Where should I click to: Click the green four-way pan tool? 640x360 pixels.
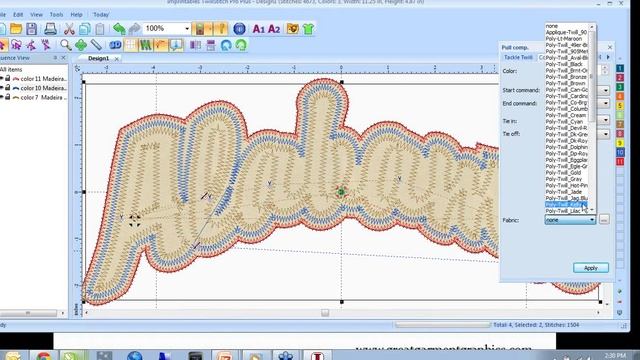(81, 45)
